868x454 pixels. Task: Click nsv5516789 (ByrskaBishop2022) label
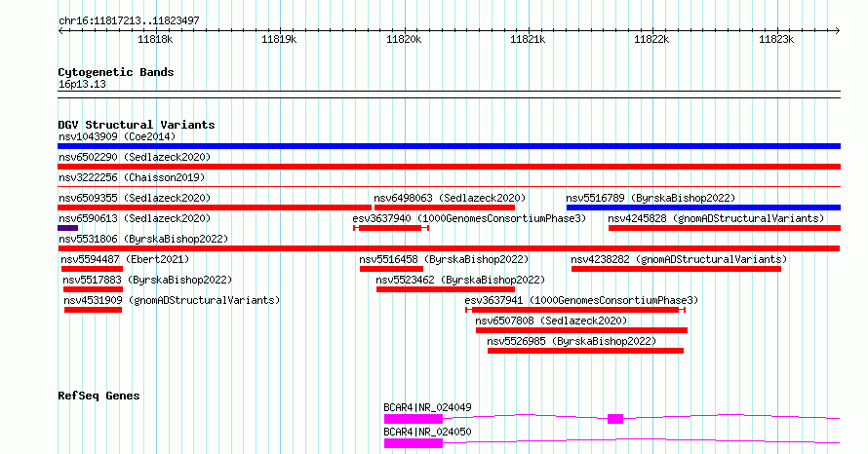tap(651, 198)
